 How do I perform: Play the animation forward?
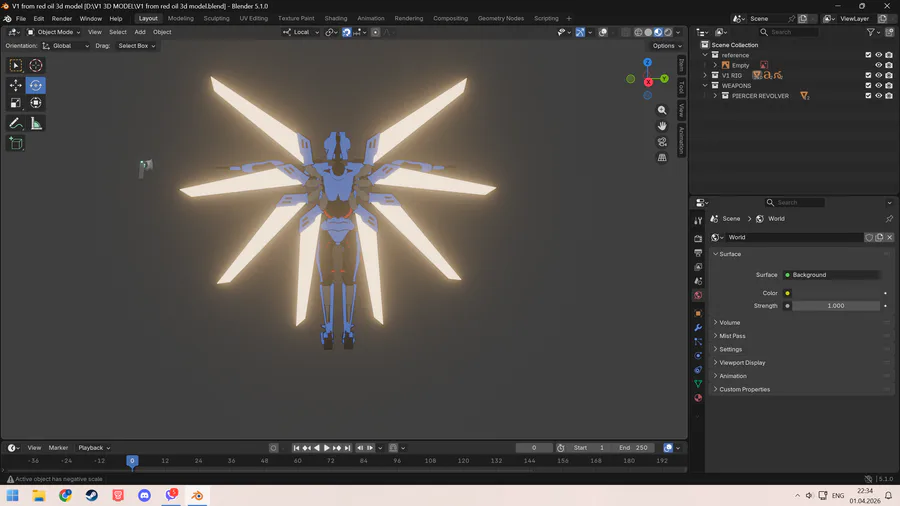(327, 448)
